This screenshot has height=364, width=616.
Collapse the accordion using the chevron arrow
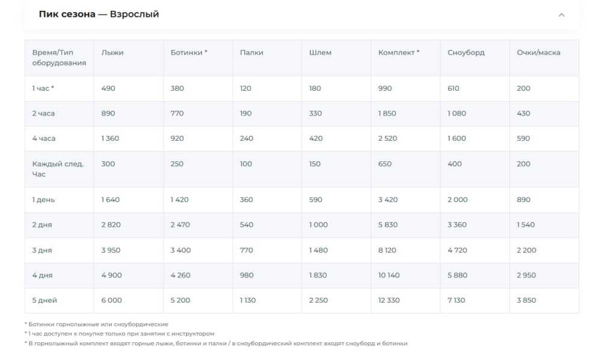pos(561,15)
